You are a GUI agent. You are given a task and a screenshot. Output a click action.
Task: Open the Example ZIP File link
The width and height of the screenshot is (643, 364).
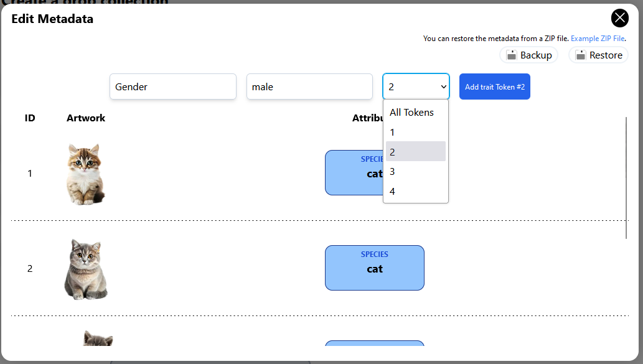[x=597, y=39]
